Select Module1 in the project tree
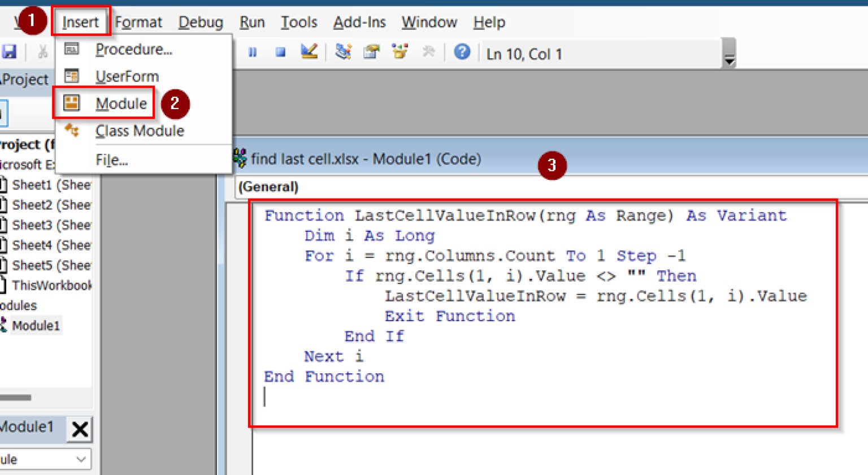This screenshot has height=475, width=868. point(36,326)
